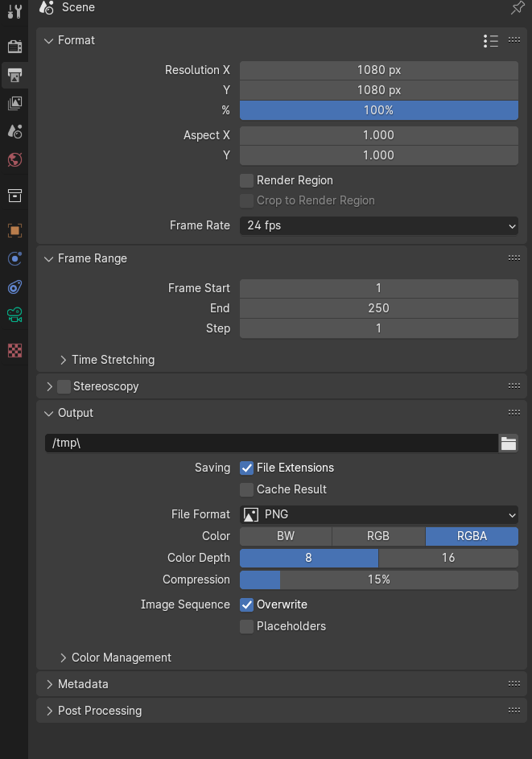Open the Texture properties tab
The image size is (532, 759).
[x=14, y=350]
